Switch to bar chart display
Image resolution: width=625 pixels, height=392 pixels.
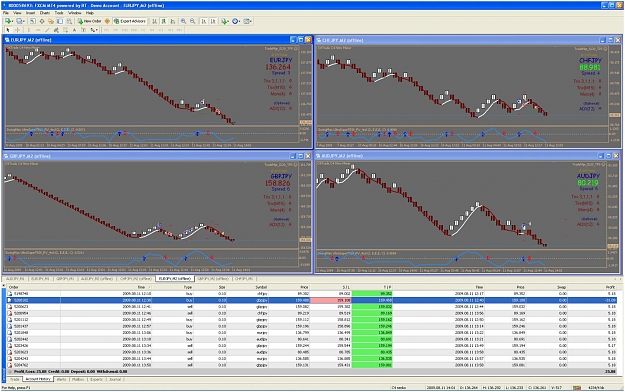click(154, 21)
